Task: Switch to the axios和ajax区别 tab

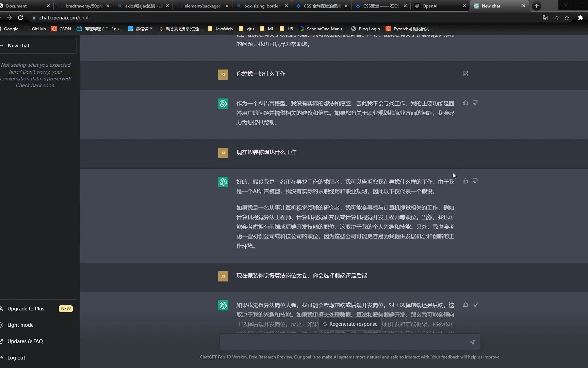Action: 143,6
